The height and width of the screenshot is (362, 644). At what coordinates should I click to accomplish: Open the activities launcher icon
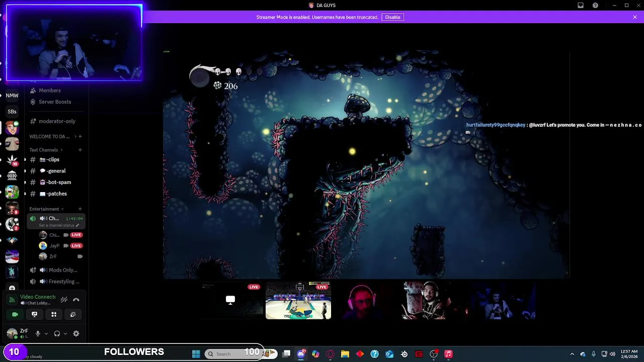click(x=54, y=314)
